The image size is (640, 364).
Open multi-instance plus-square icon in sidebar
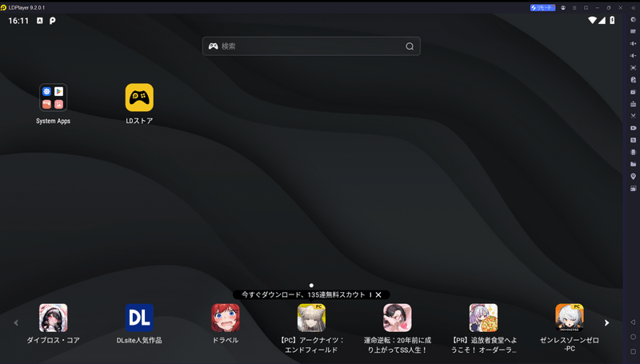(633, 92)
